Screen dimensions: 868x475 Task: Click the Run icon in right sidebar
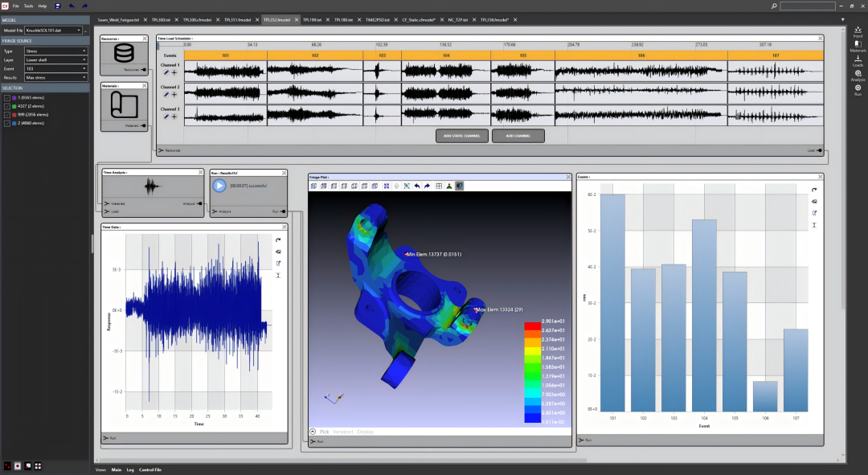click(858, 88)
